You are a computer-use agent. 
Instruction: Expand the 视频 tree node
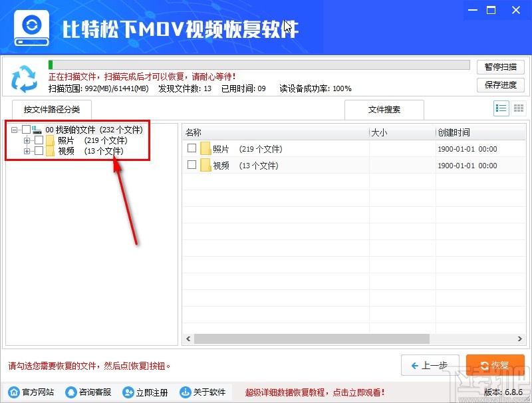click(27, 151)
